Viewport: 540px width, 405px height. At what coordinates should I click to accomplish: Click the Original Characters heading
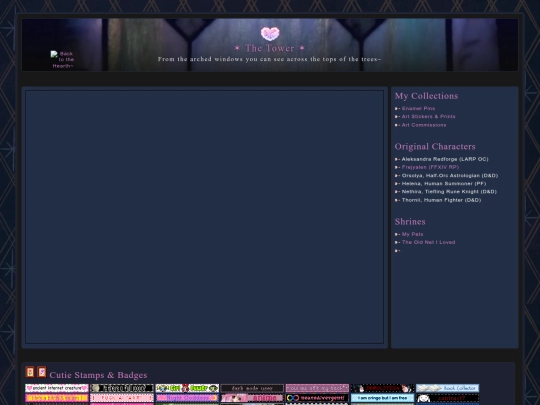tap(435, 146)
